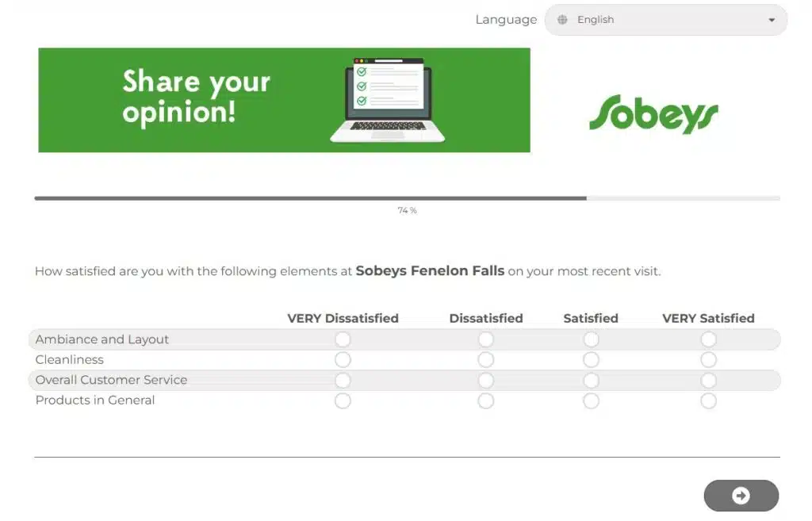
Task: Click the next arrow button
Action: tap(741, 495)
